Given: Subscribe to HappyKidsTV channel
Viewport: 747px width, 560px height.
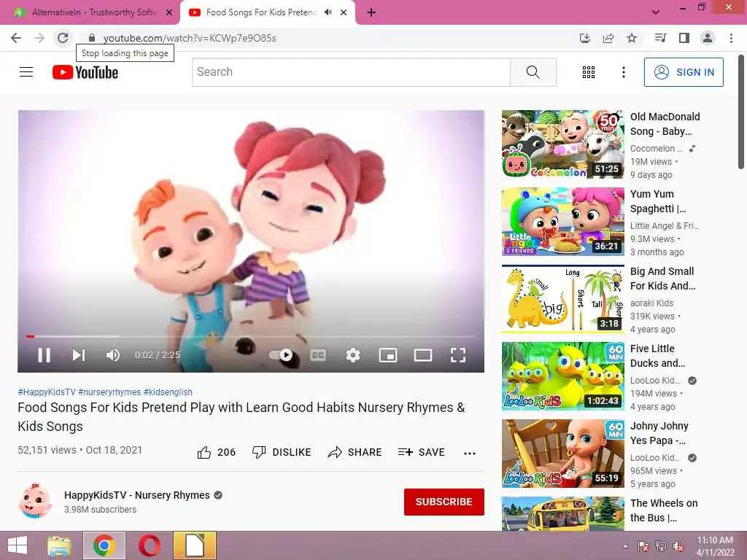Looking at the screenshot, I should 444,502.
